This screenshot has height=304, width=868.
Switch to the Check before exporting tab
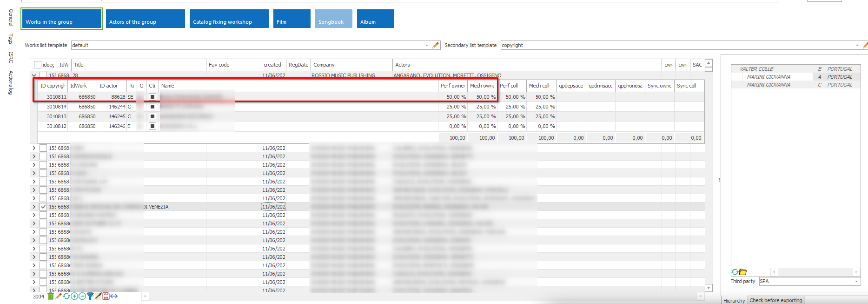click(775, 300)
